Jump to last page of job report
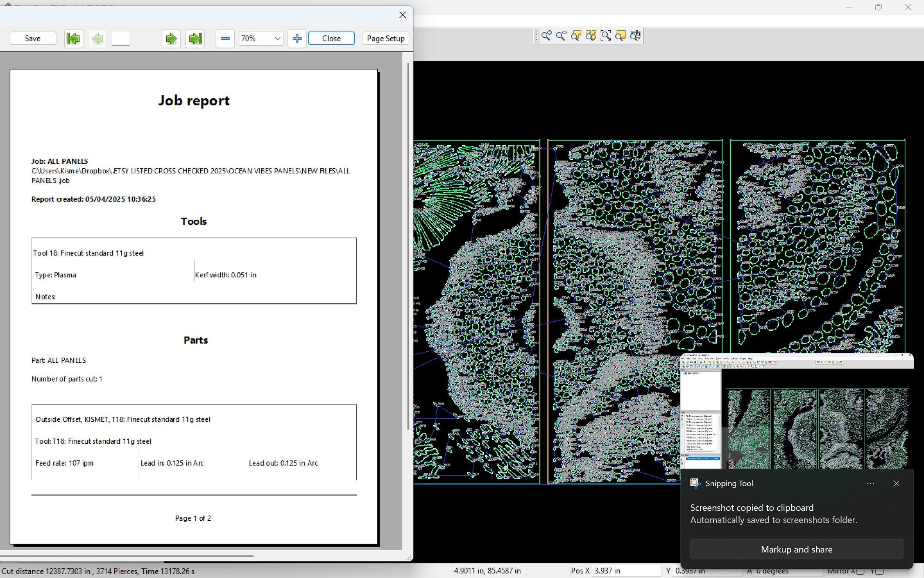 click(195, 38)
